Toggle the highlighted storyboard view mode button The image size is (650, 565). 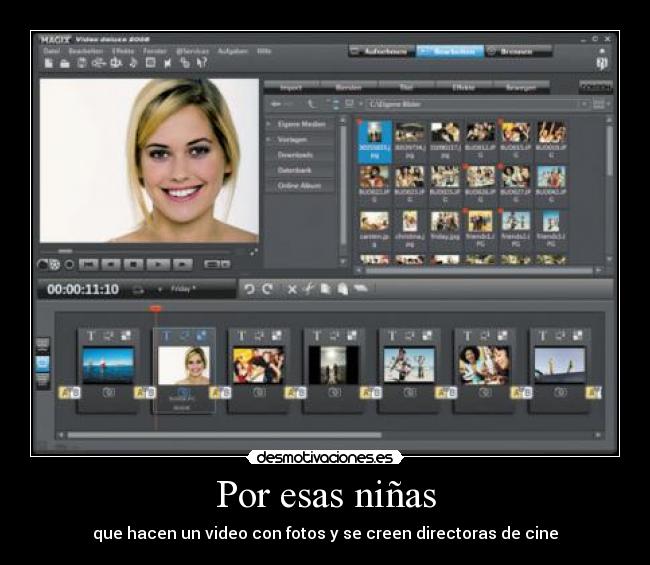43,364
